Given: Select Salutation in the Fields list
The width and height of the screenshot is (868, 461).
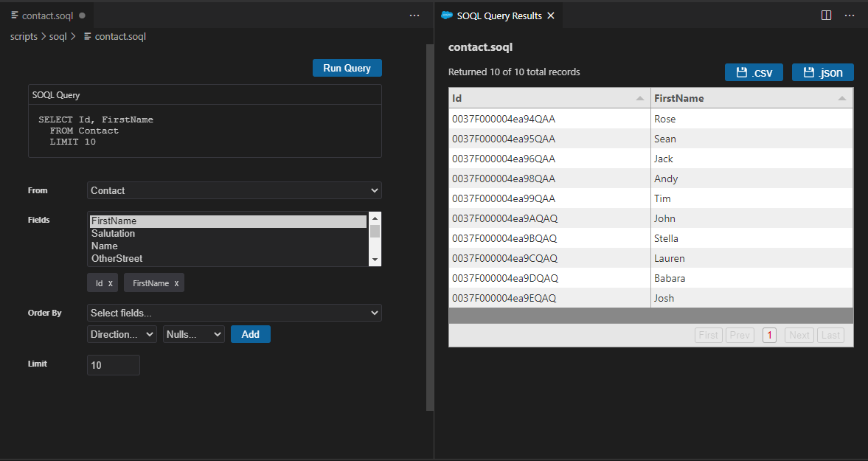Looking at the screenshot, I should 228,234.
